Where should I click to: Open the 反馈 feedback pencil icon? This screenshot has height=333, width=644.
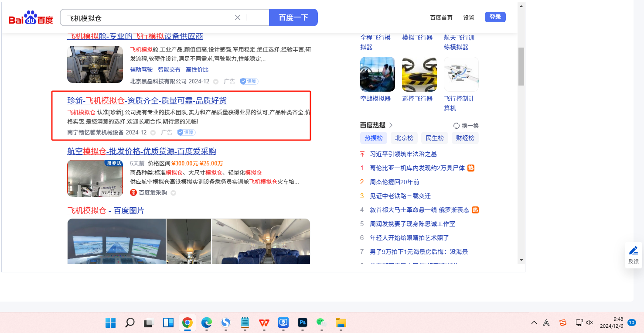pyautogui.click(x=634, y=251)
